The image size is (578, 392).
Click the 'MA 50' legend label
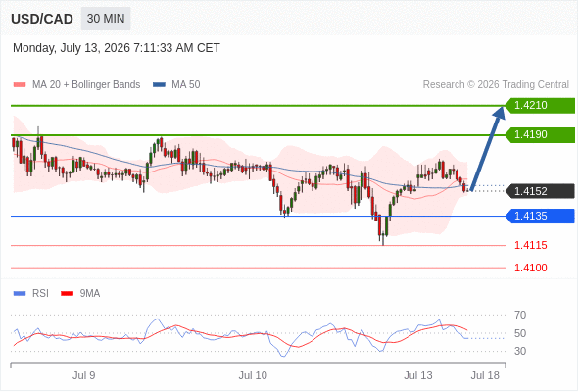[x=186, y=85]
